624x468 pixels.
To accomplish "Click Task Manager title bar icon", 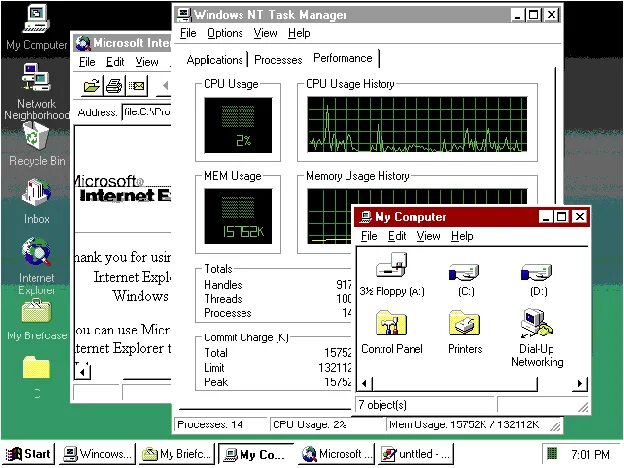I will 184,14.
